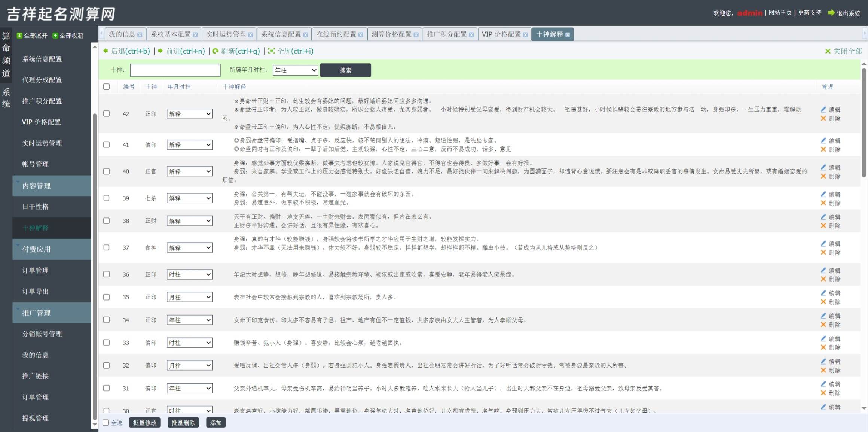The width and height of the screenshot is (868, 432).
Task: Switch to the 测算价格配置 tab
Action: click(391, 34)
